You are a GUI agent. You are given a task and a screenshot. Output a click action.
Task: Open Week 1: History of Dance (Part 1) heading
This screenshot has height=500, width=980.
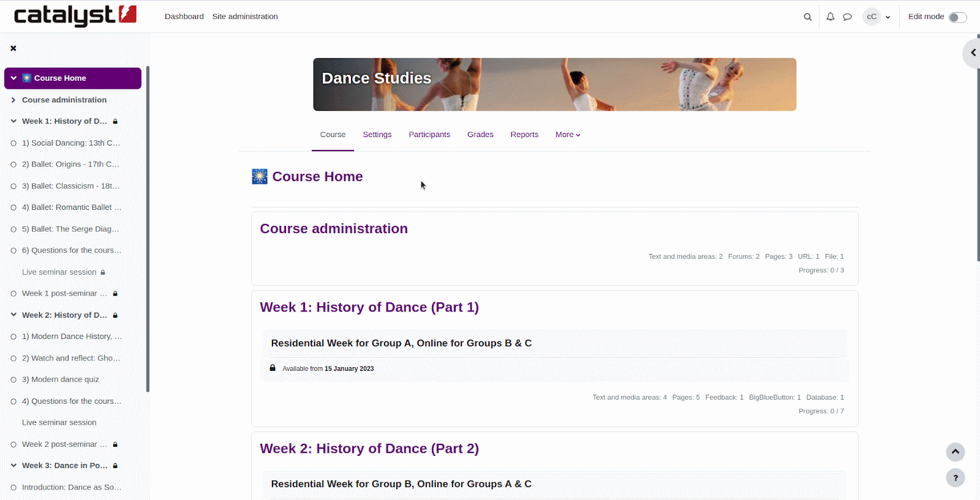369,307
